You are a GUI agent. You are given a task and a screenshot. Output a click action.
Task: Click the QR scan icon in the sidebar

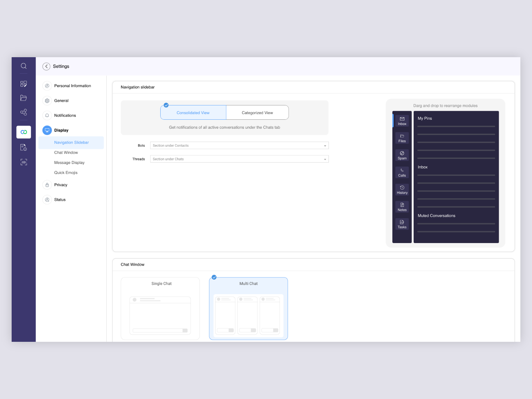(x=23, y=162)
